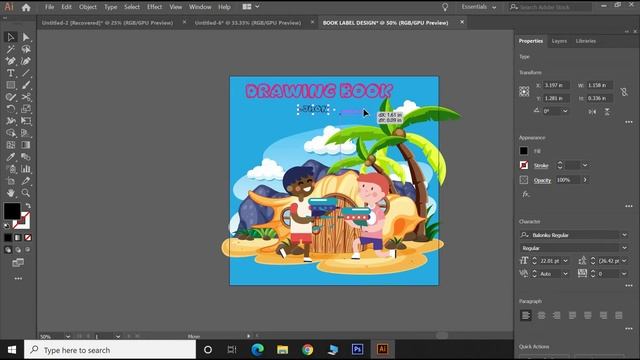Select the Curvature tool

(x=26, y=61)
